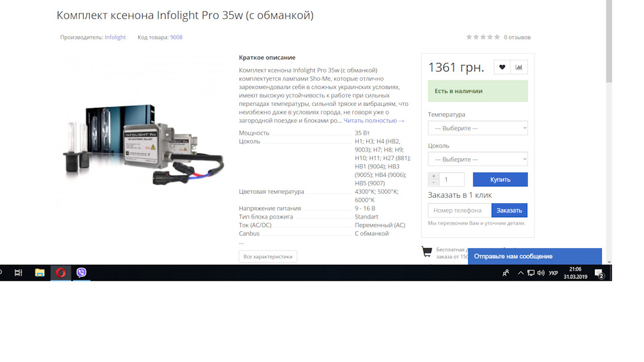The width and height of the screenshot is (644, 362).
Task: Decrease quantity with minus stepper
Action: pos(433,182)
